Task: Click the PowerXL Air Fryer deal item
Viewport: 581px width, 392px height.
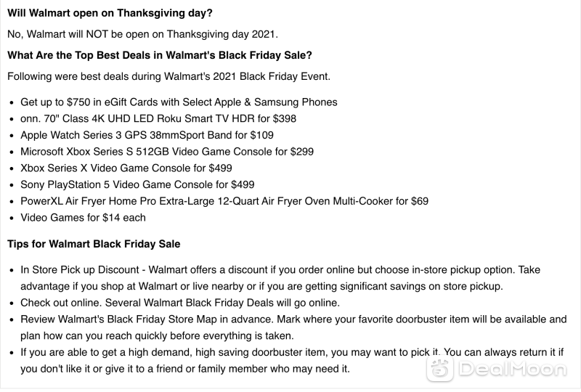Action: [224, 201]
